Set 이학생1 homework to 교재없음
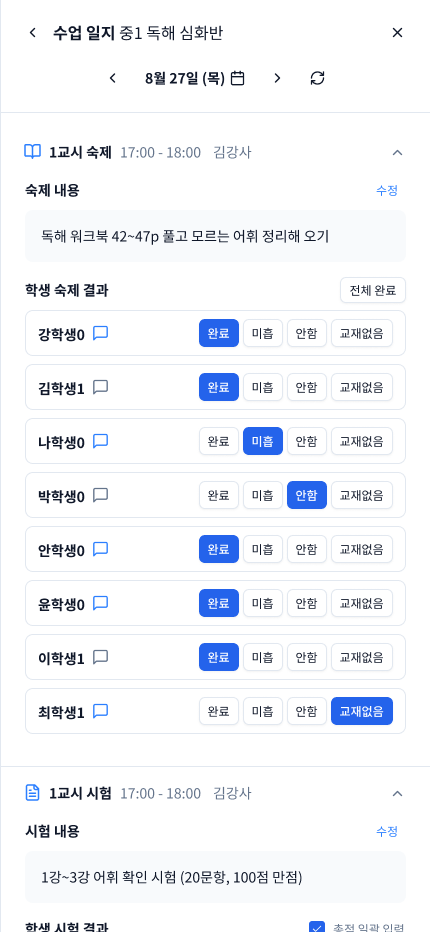The image size is (430, 932). pos(362,657)
